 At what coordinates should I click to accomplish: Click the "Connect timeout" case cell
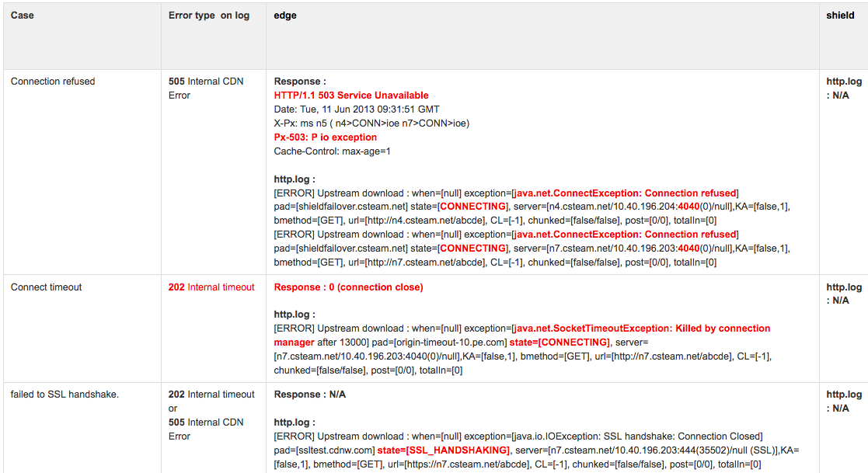47,287
